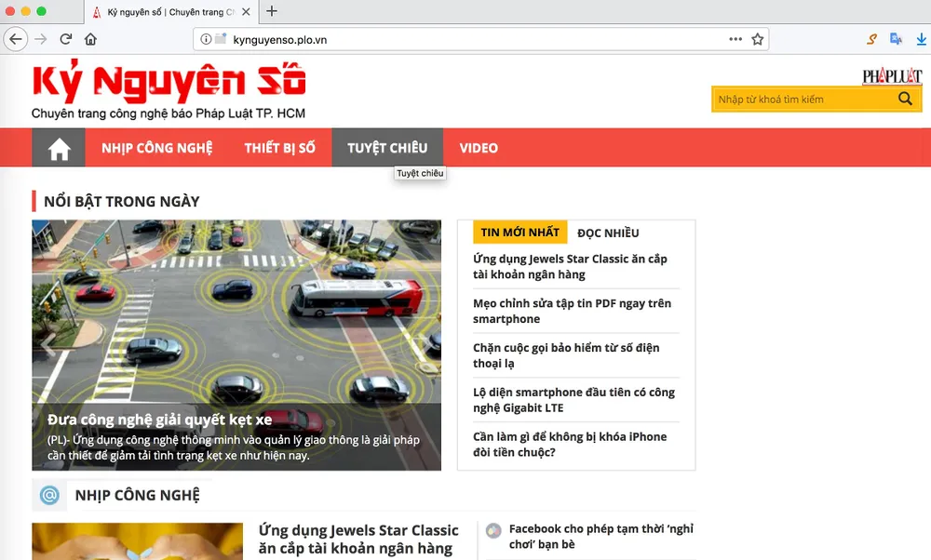The image size is (931, 560).
Task: Go to the VIDEO section
Action: (x=479, y=148)
